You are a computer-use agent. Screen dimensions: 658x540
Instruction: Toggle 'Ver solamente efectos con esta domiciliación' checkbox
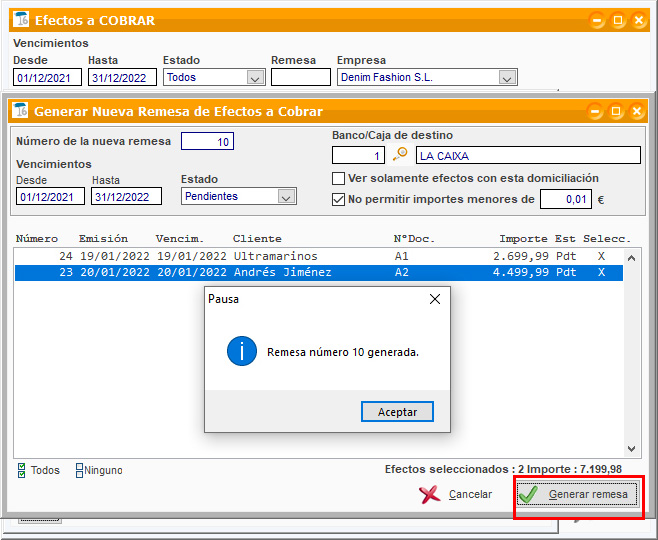coord(338,178)
